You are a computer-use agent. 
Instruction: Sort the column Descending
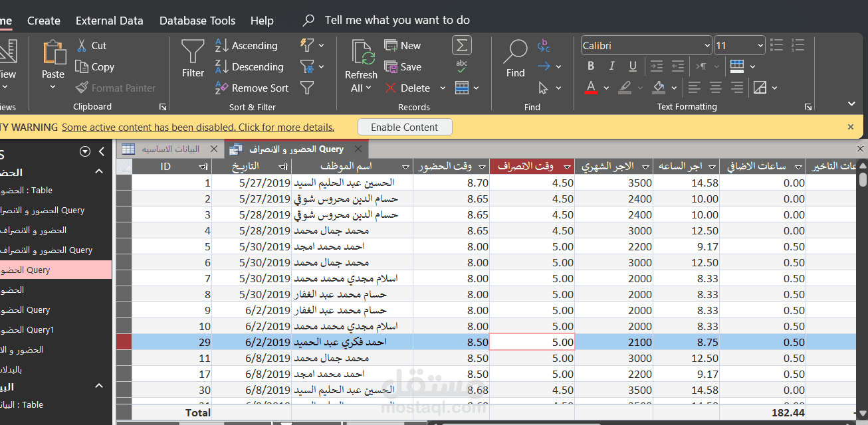(249, 67)
